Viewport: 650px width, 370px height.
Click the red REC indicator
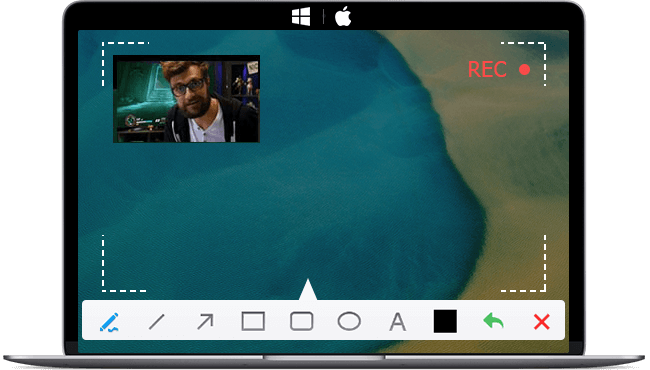tap(499, 69)
